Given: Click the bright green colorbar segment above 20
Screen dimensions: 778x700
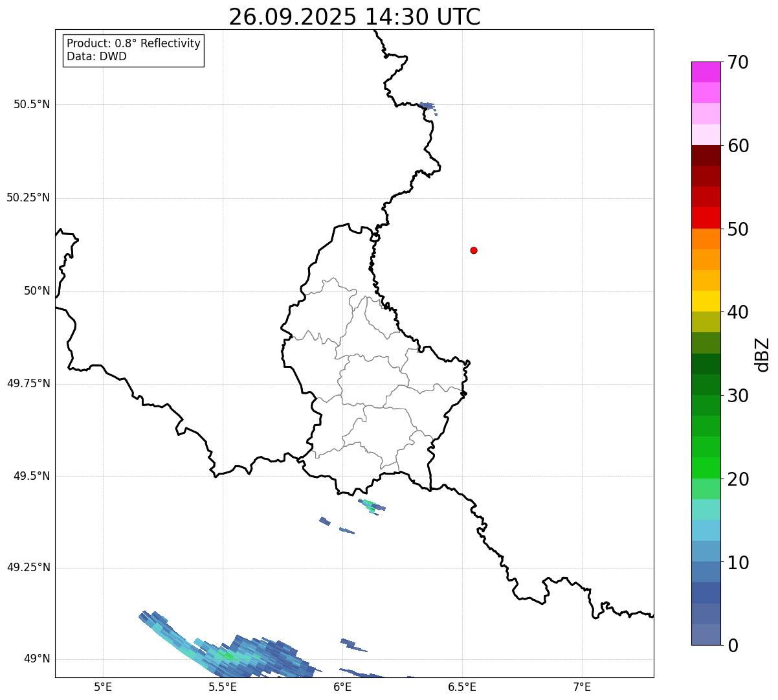Looking at the screenshot, I should tap(706, 468).
